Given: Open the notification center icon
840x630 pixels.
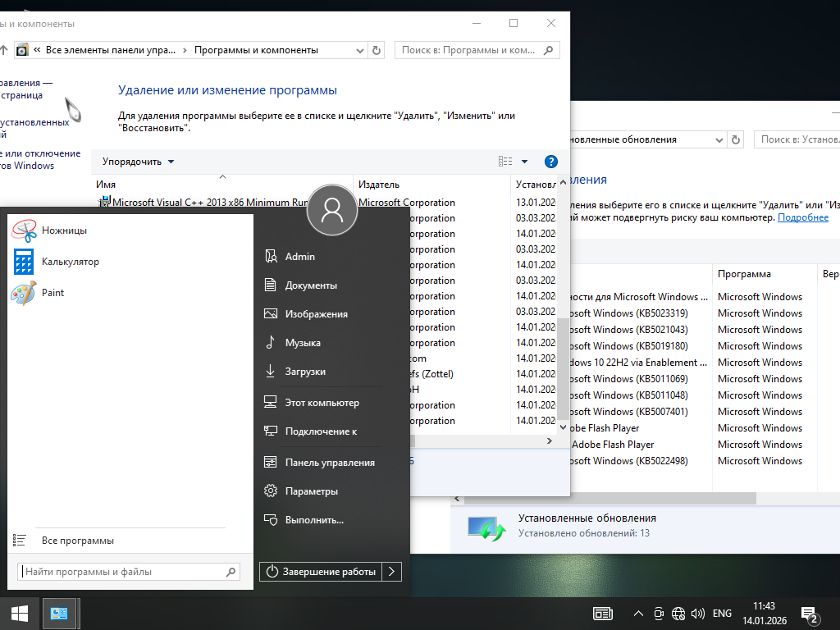Looking at the screenshot, I should [x=809, y=614].
